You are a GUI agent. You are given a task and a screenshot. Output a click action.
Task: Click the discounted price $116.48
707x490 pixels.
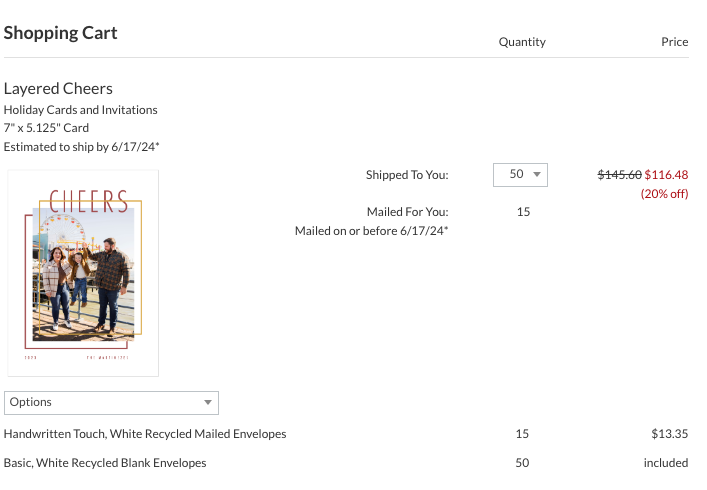(x=666, y=175)
